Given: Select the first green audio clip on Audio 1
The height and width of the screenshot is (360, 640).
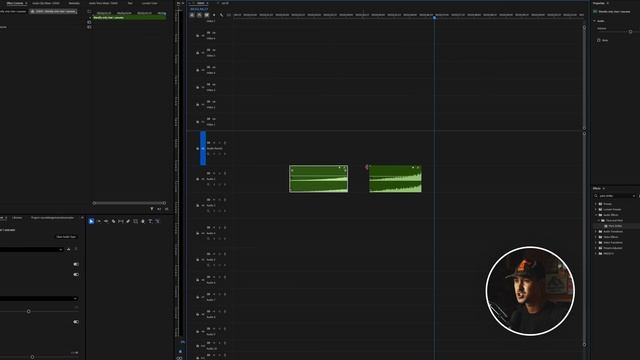Looking at the screenshot, I should coord(319,179).
